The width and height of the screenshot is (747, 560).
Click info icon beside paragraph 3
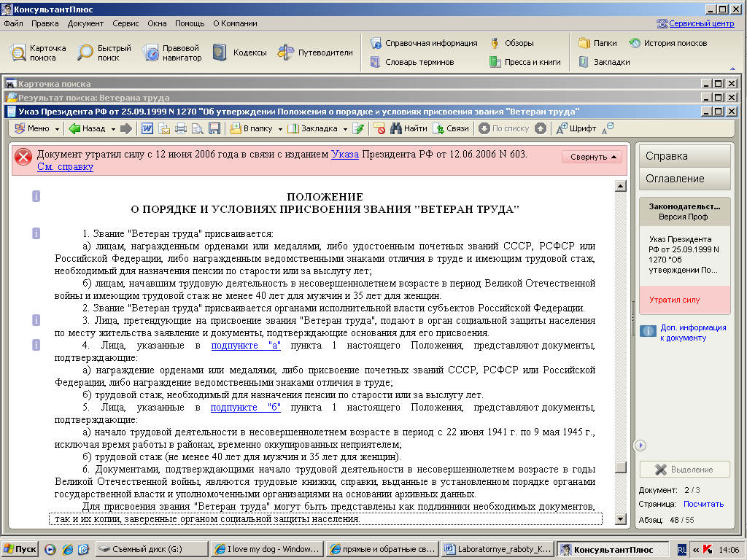[x=36, y=320]
